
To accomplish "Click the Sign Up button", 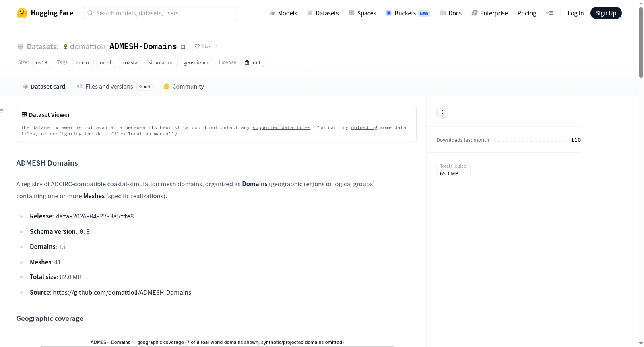I will click(x=606, y=13).
